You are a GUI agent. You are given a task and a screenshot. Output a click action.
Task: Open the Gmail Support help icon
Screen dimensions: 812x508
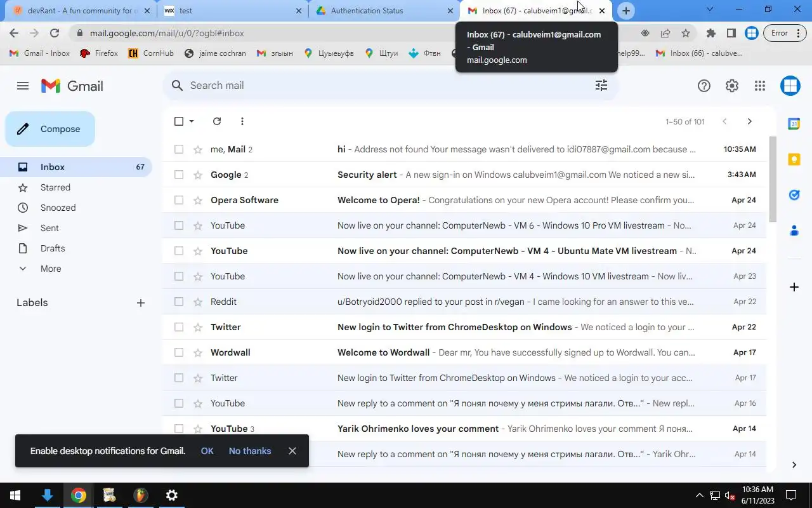pyautogui.click(x=704, y=86)
